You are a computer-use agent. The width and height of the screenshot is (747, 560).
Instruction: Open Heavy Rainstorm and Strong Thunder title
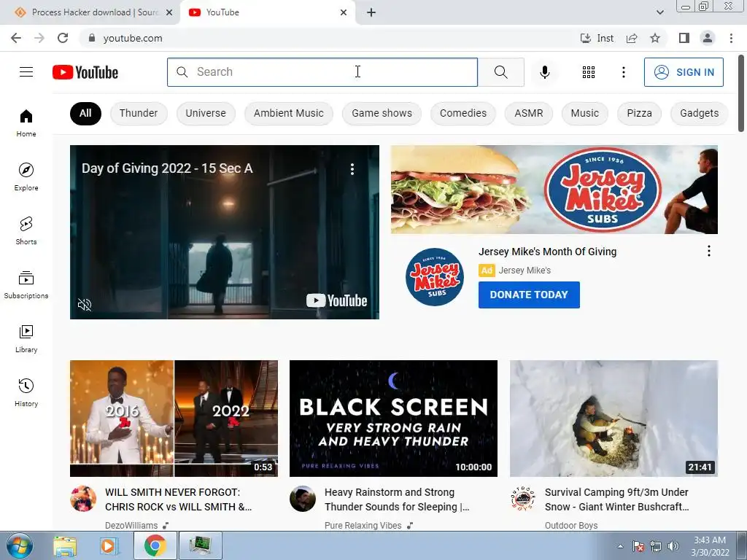397,499
